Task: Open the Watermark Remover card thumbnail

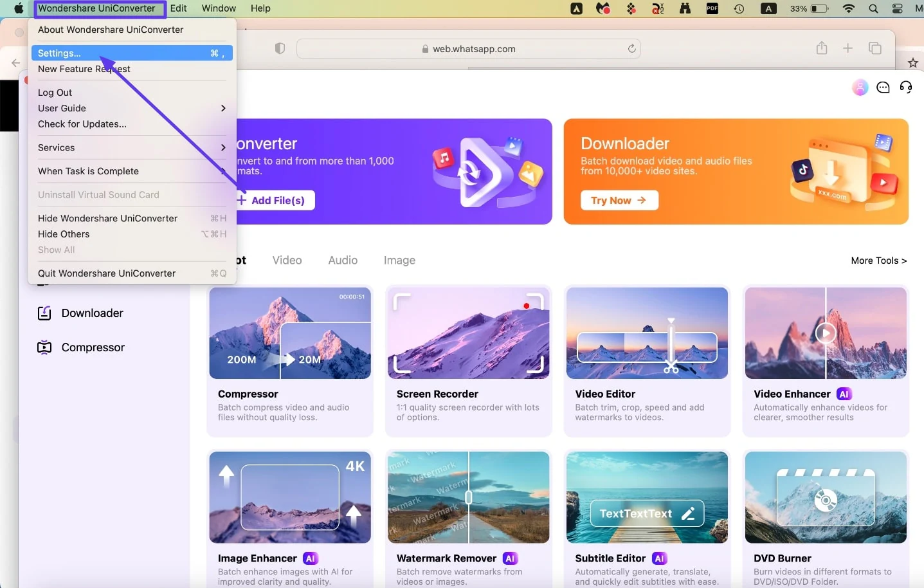Action: pos(469,497)
